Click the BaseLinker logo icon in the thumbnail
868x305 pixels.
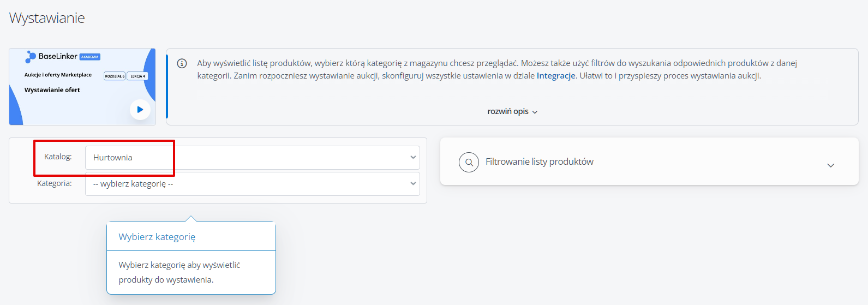click(31, 57)
